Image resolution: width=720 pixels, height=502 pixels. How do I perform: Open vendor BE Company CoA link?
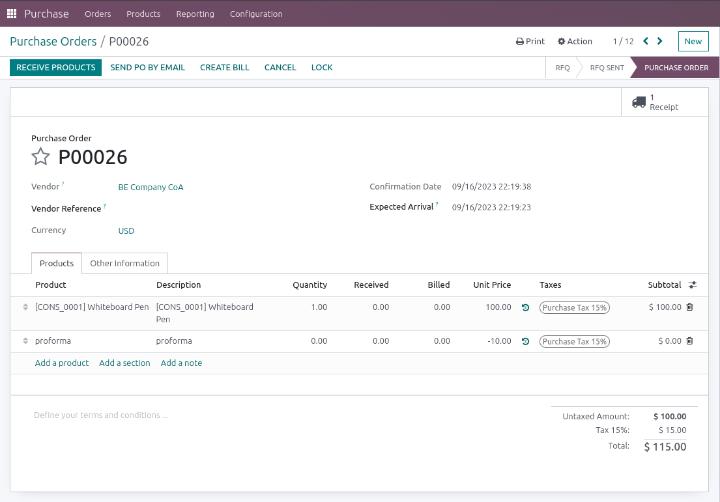point(151,187)
